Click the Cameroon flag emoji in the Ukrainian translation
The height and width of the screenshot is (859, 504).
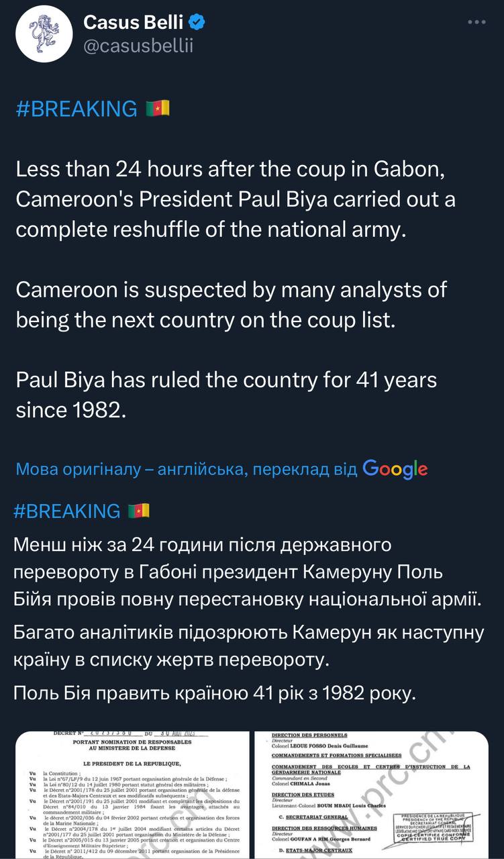(x=138, y=511)
